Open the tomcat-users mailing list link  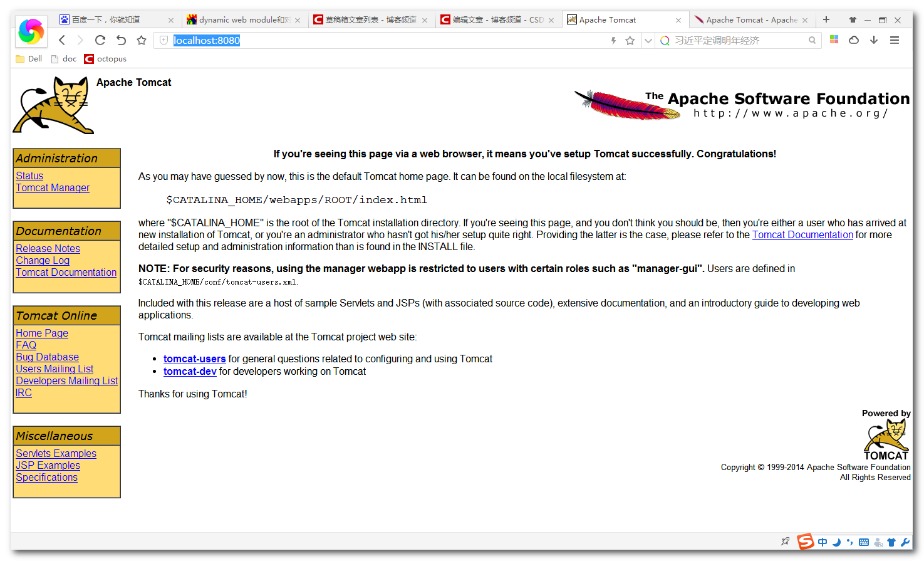tap(194, 359)
